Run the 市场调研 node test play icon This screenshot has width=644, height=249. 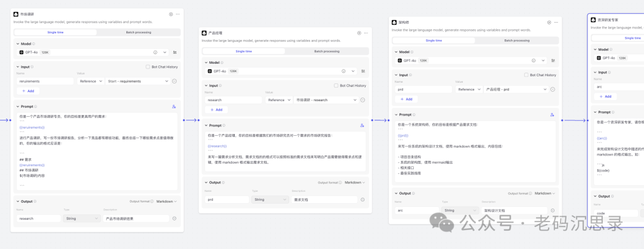point(171,14)
